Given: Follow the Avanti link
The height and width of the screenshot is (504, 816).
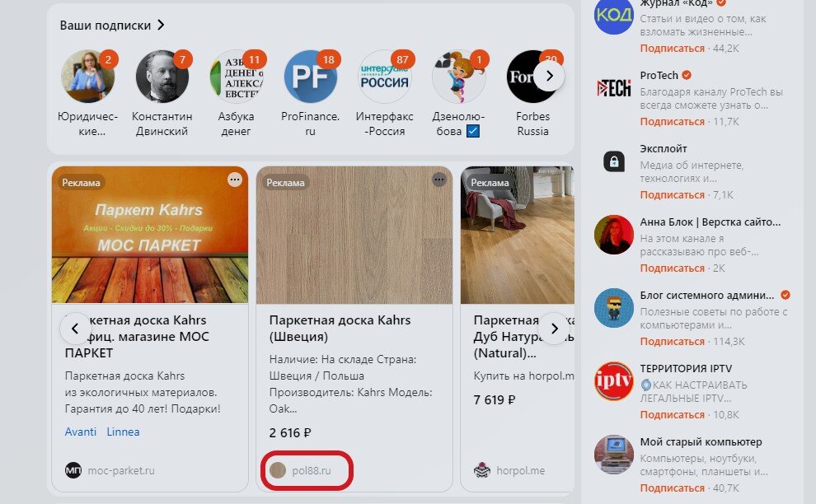Looking at the screenshot, I should point(81,432).
